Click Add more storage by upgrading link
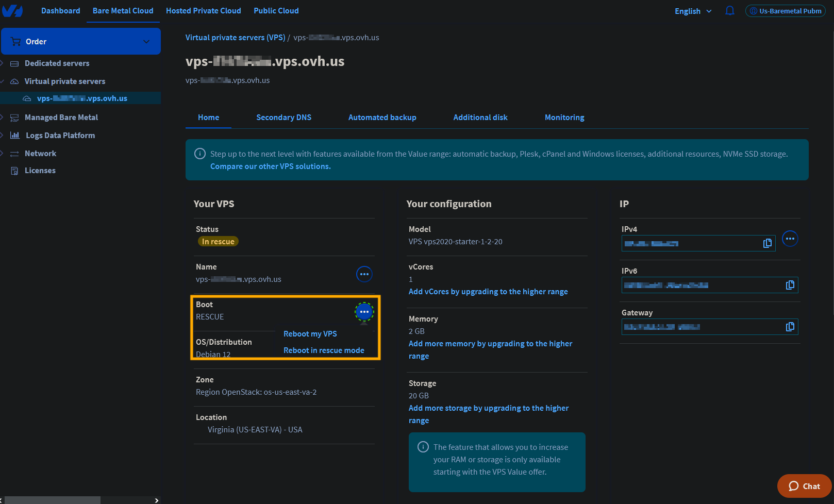Screen dimensions: 834x504 pyautogui.click(x=489, y=414)
